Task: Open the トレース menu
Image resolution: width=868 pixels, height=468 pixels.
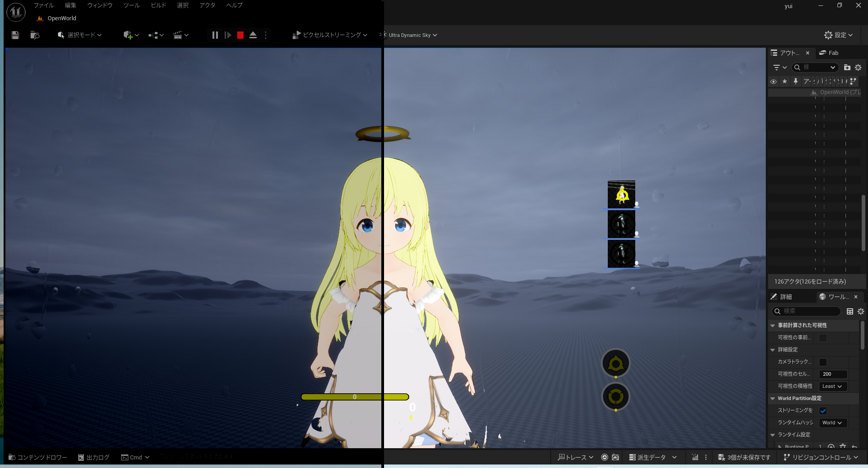Action: tap(575, 458)
